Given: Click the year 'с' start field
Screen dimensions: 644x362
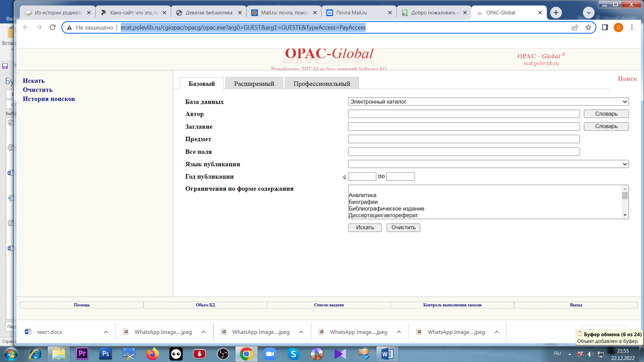Looking at the screenshot, I should [x=362, y=176].
